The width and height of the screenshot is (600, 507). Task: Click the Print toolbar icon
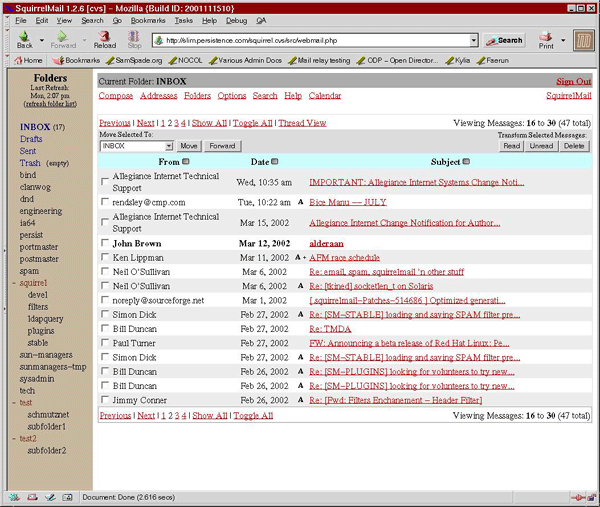(x=546, y=36)
